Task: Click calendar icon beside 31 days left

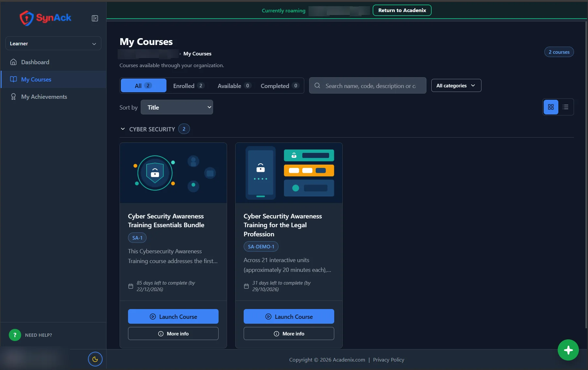Action: tap(246, 286)
